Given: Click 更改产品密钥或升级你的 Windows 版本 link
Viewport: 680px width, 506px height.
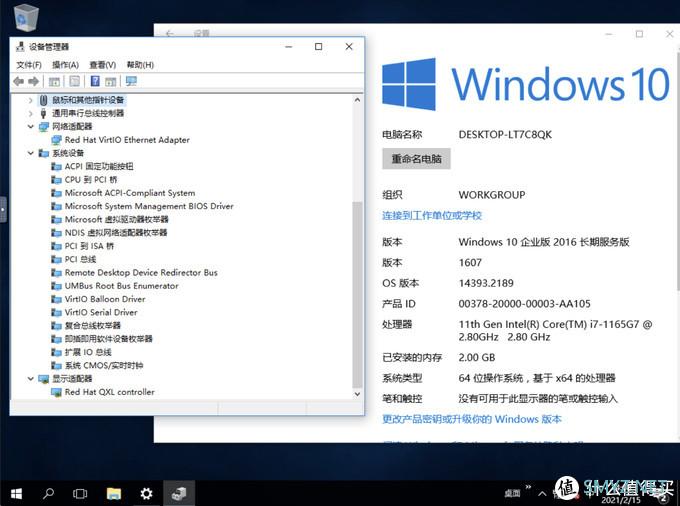Looking at the screenshot, I should [472, 419].
